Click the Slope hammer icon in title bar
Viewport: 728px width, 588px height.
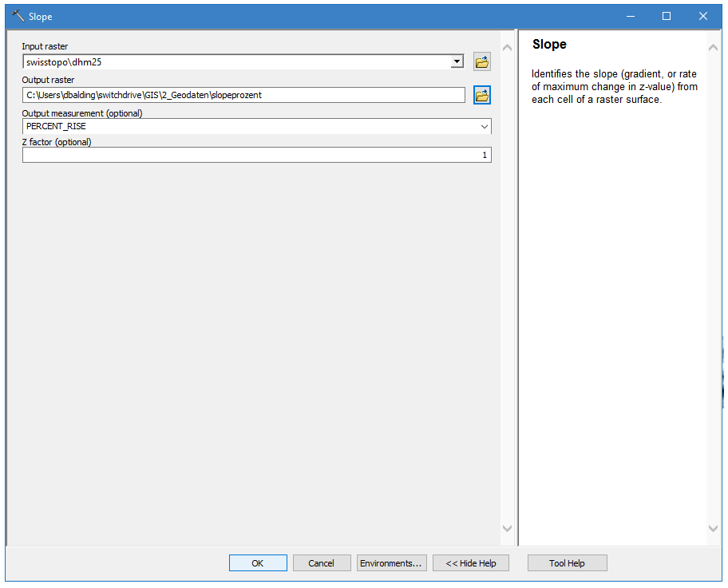pyautogui.click(x=18, y=16)
